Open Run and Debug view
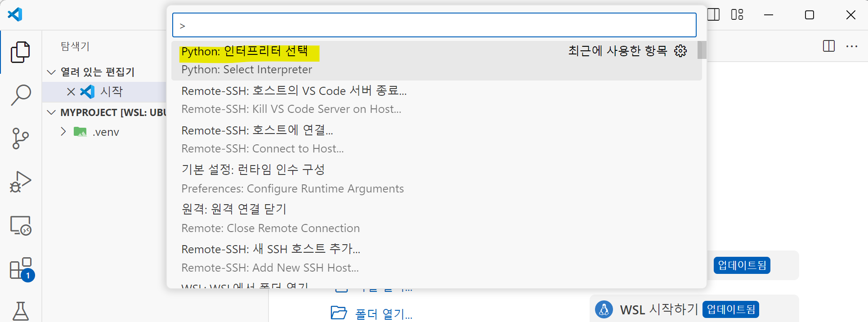Screen dimensions: 868x322 tap(20, 182)
